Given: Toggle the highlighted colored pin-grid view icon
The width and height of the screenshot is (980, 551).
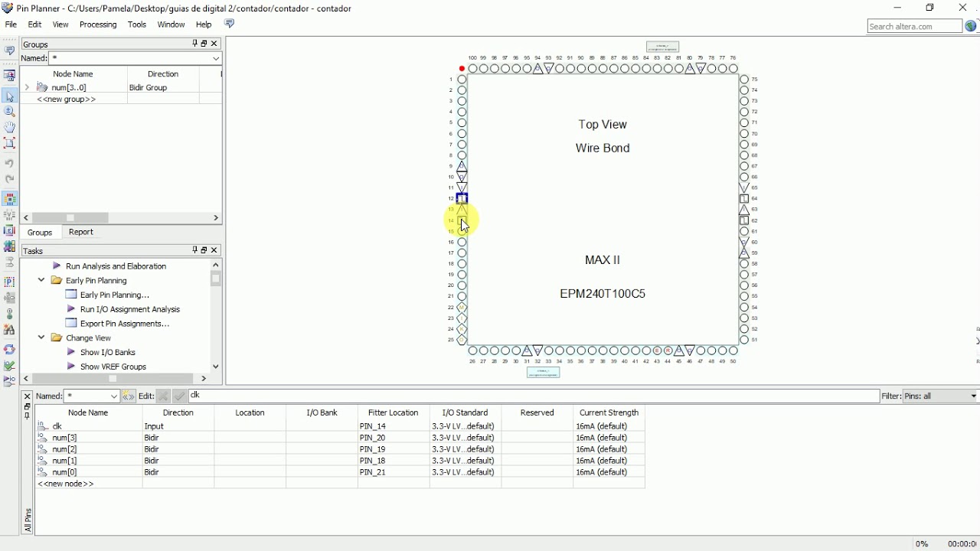Looking at the screenshot, I should (10, 199).
